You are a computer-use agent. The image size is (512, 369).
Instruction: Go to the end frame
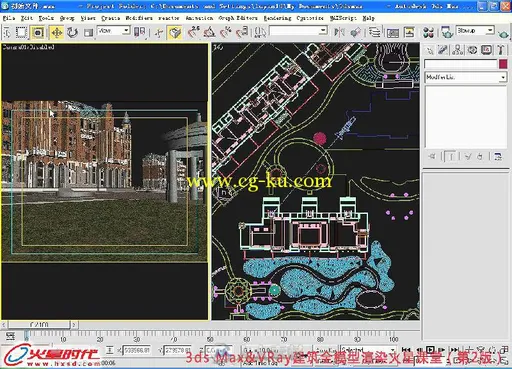click(455, 350)
